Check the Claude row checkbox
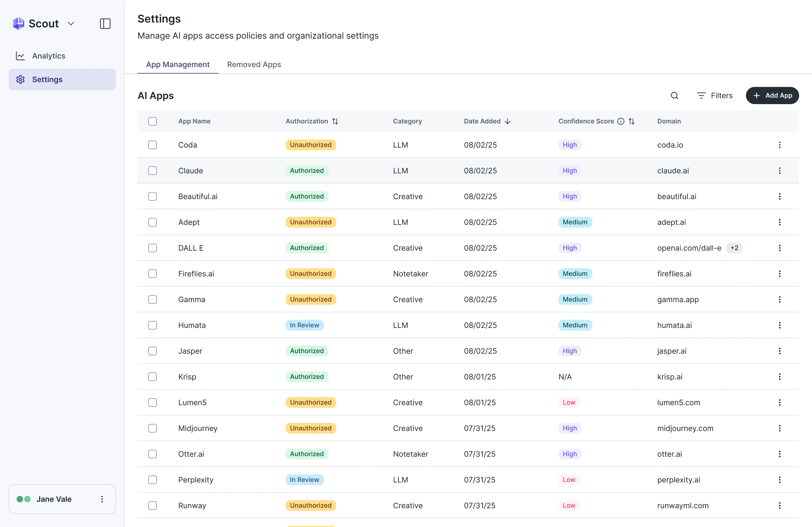 153,170
